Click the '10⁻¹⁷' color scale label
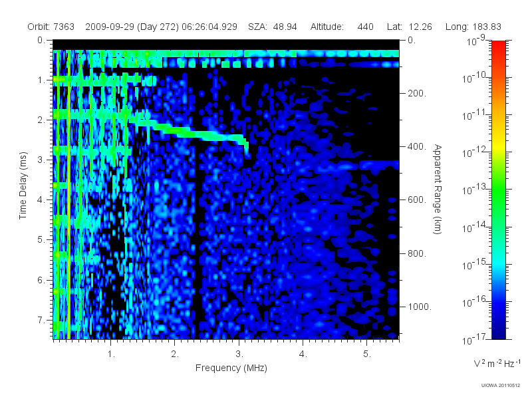 [475, 339]
